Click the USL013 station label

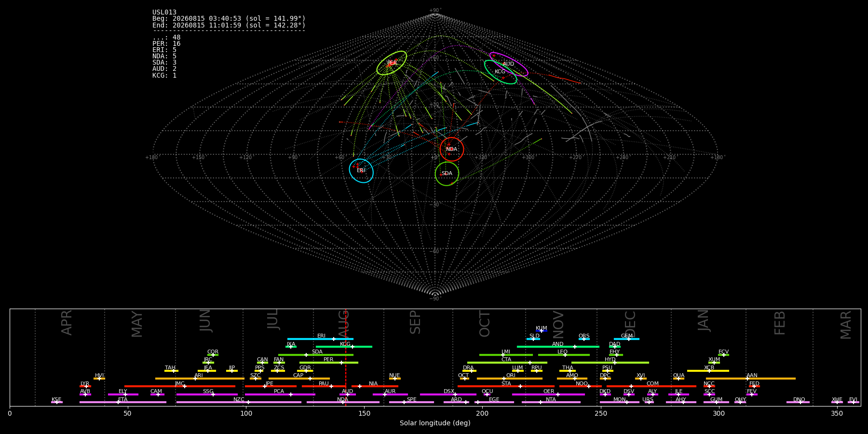164,13
